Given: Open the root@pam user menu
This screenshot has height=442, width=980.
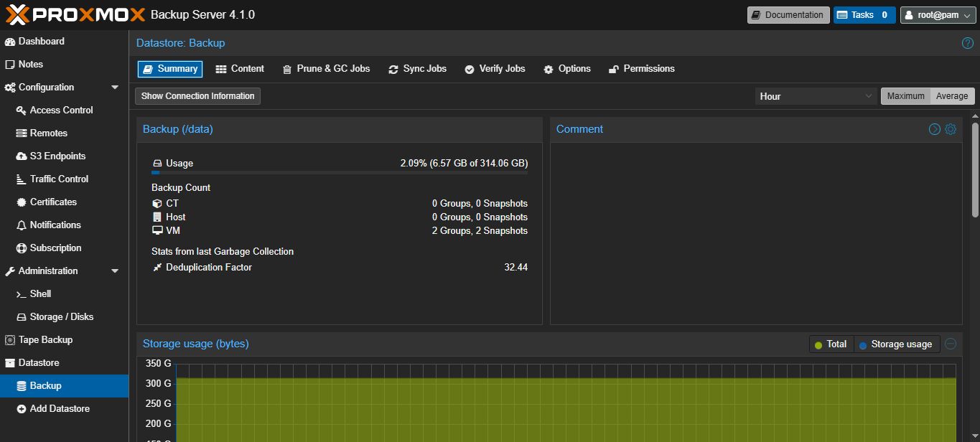Looking at the screenshot, I should tap(938, 15).
